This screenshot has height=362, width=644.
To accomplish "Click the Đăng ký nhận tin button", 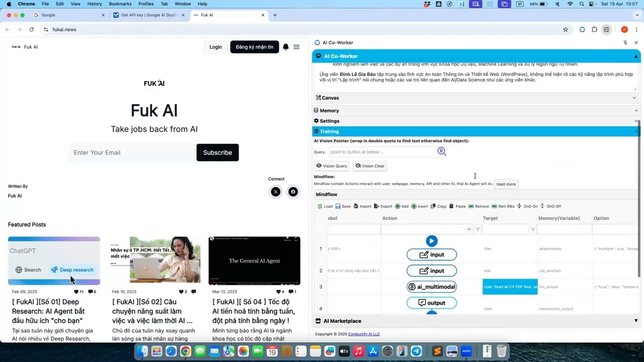I will (x=255, y=47).
